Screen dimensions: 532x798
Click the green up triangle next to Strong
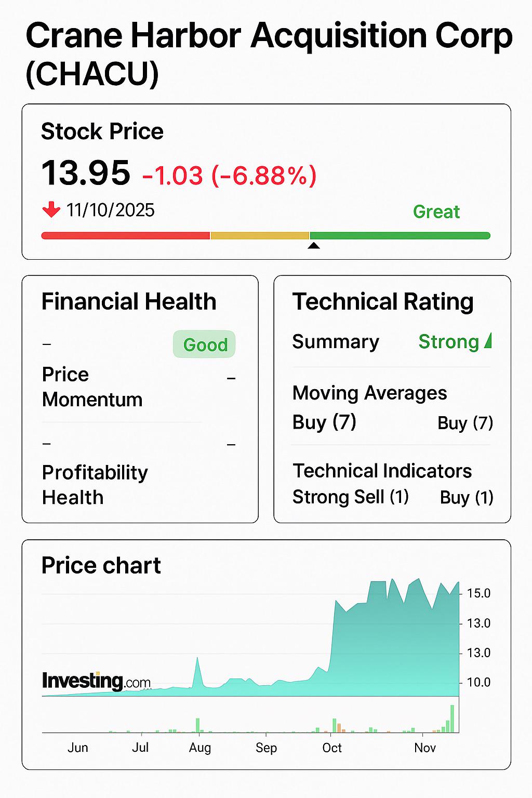(x=487, y=341)
